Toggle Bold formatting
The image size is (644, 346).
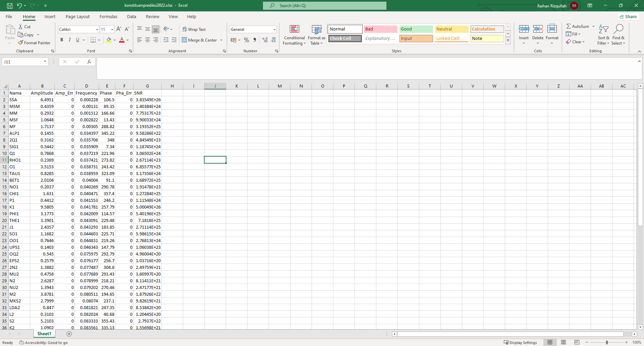62,40
